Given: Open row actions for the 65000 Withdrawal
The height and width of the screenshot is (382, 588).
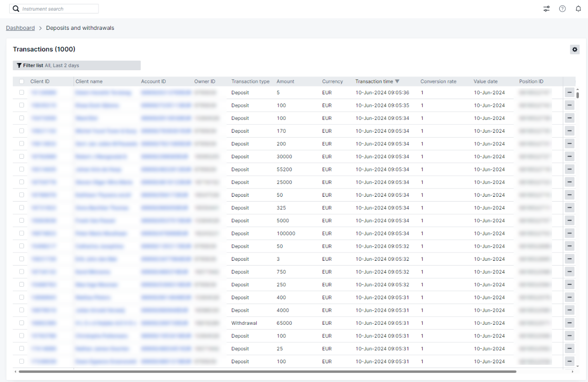Looking at the screenshot, I should pyautogui.click(x=569, y=323).
